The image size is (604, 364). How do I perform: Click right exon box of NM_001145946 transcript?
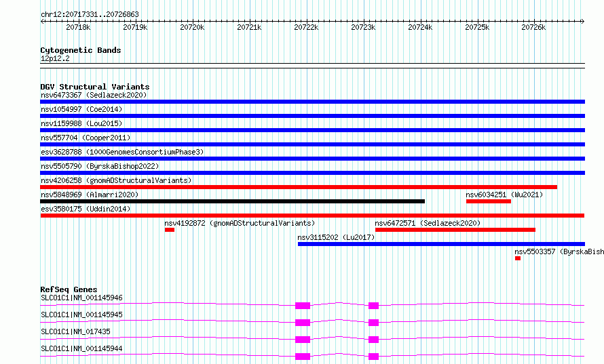coord(374,306)
